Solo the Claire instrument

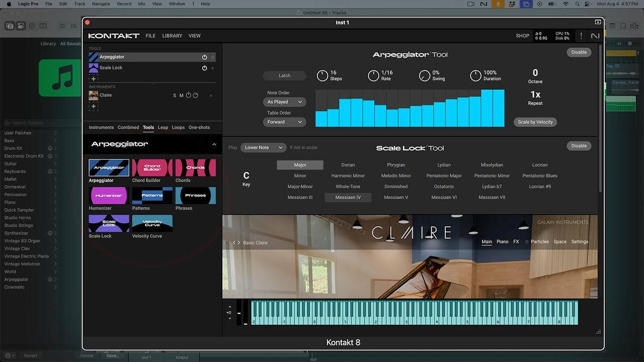pos(175,96)
